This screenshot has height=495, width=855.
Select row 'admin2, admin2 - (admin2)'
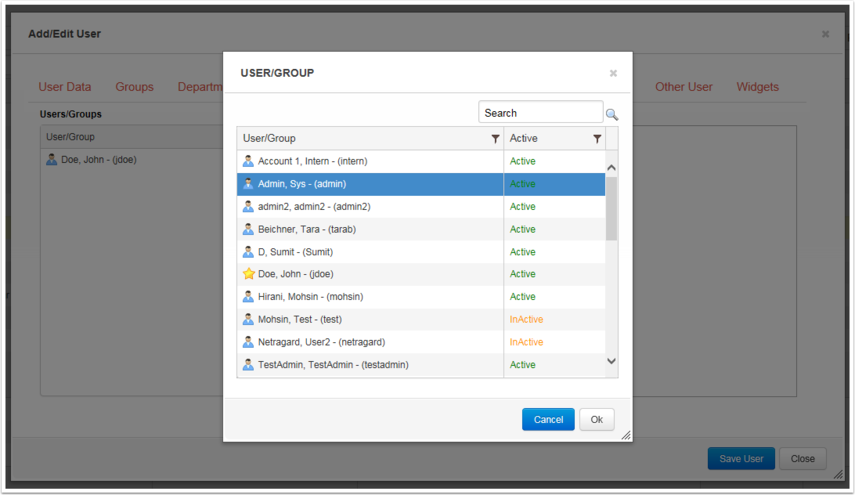[421, 207]
